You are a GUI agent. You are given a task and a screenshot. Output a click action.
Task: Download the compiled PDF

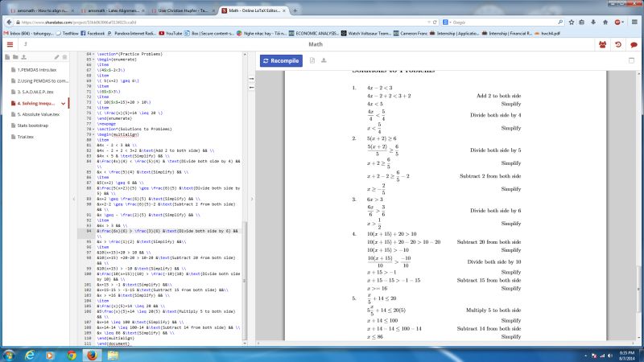[324, 61]
